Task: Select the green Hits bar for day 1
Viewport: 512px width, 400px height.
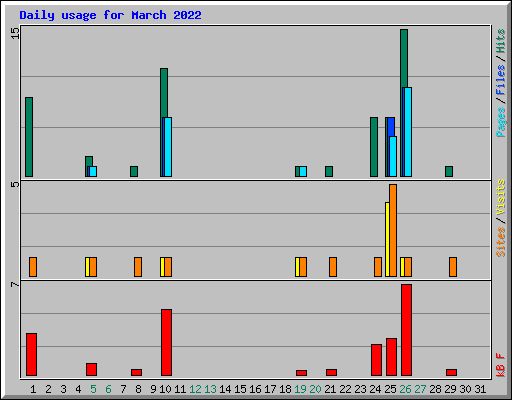Action: pos(29,137)
